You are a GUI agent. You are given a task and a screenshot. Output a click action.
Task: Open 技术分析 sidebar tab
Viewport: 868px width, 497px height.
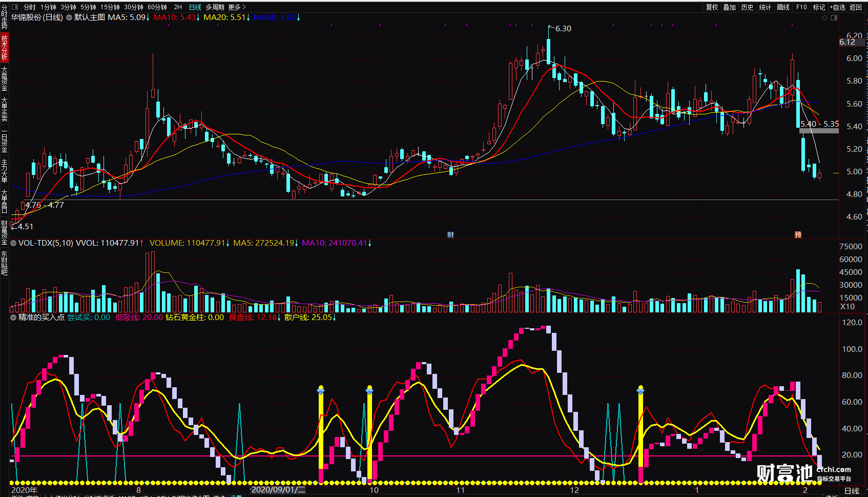[4, 48]
